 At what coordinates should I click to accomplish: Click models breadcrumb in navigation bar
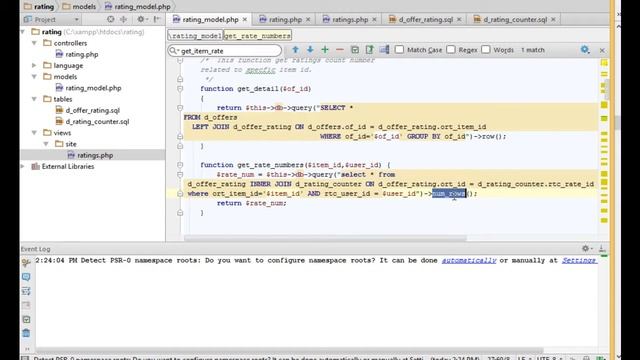(x=79, y=7)
